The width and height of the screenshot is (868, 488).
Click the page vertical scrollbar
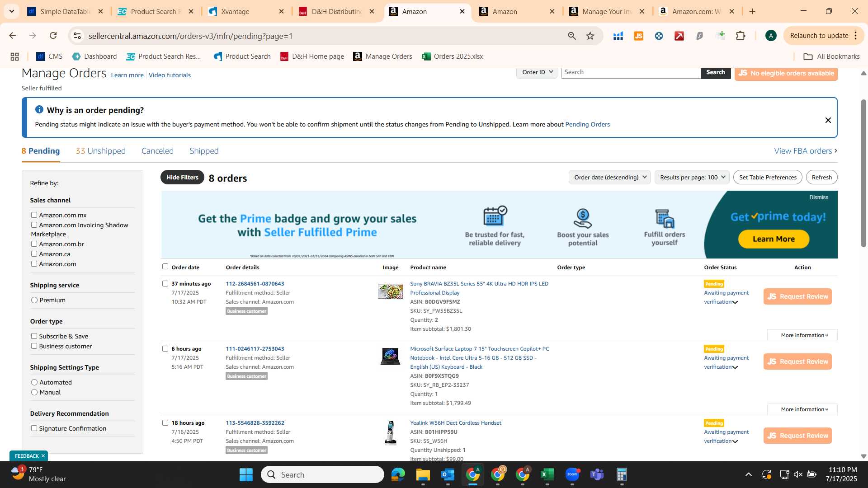click(x=863, y=173)
